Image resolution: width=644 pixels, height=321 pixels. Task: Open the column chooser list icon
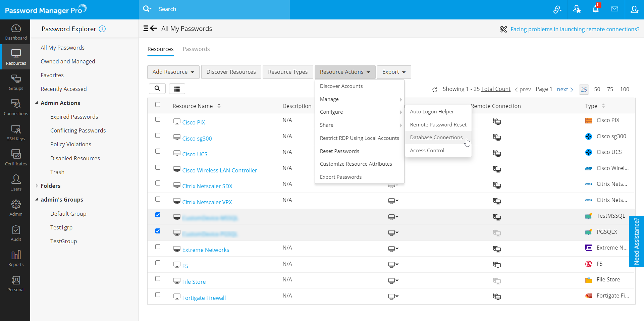pyautogui.click(x=177, y=89)
